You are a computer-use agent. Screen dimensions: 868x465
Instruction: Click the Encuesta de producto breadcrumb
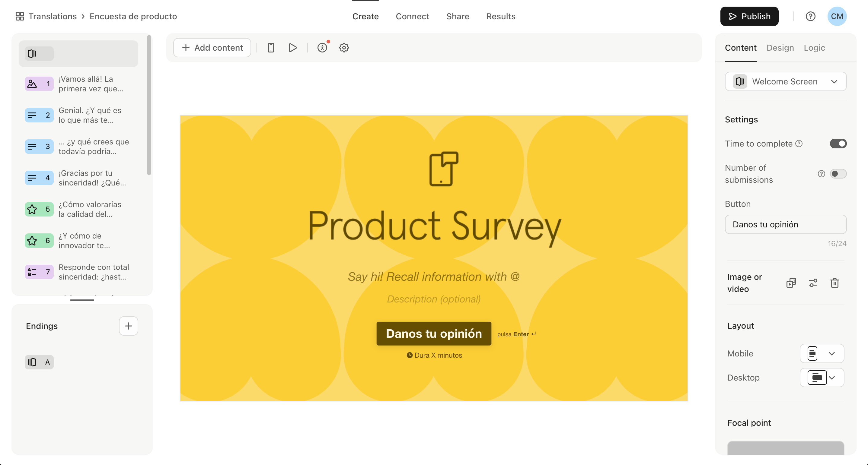tap(133, 16)
